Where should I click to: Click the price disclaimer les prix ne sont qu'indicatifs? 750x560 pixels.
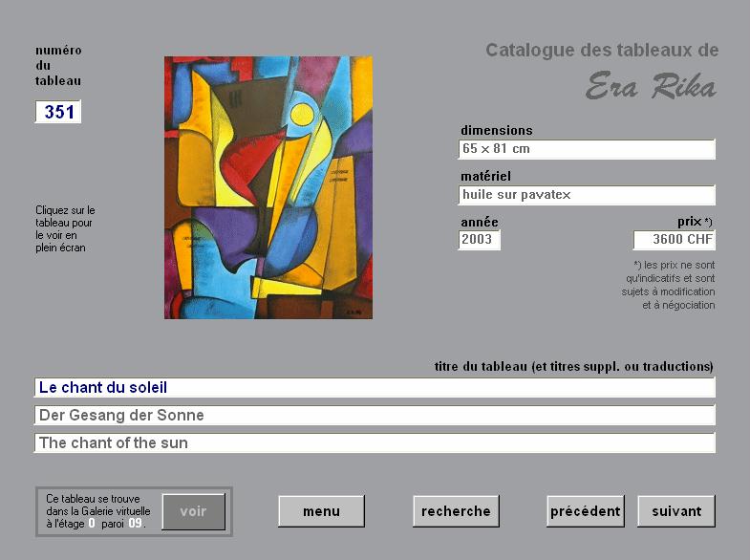[x=668, y=285]
